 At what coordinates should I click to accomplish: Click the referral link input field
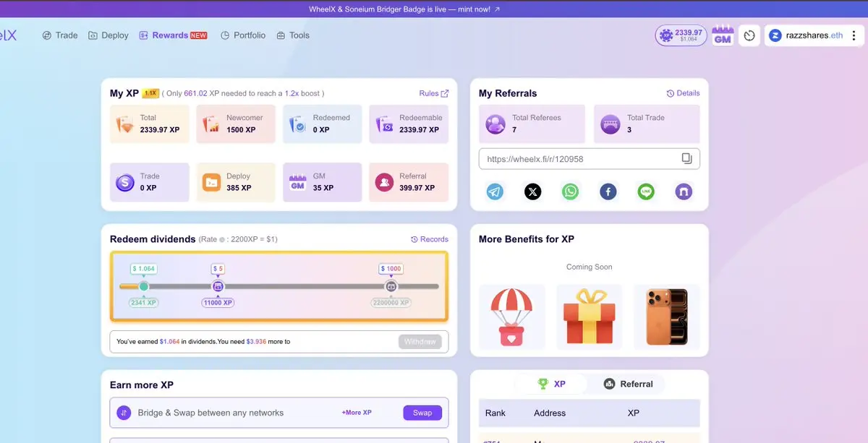(x=589, y=159)
